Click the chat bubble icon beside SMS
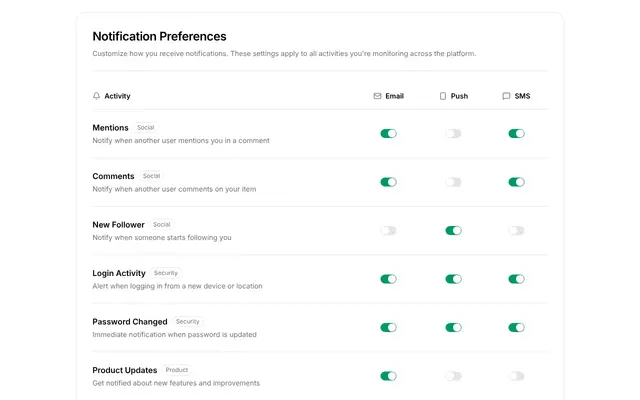The height and width of the screenshot is (400, 640). pyautogui.click(x=506, y=96)
